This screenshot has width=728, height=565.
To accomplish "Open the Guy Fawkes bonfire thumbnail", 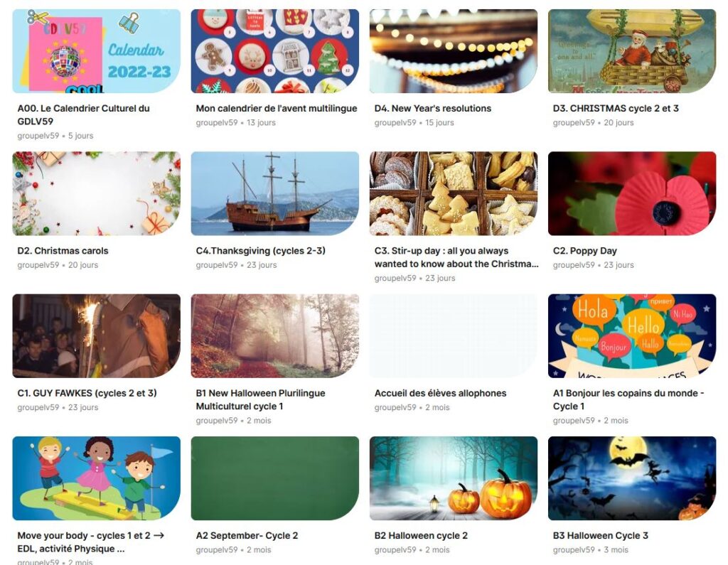I will pos(96,335).
